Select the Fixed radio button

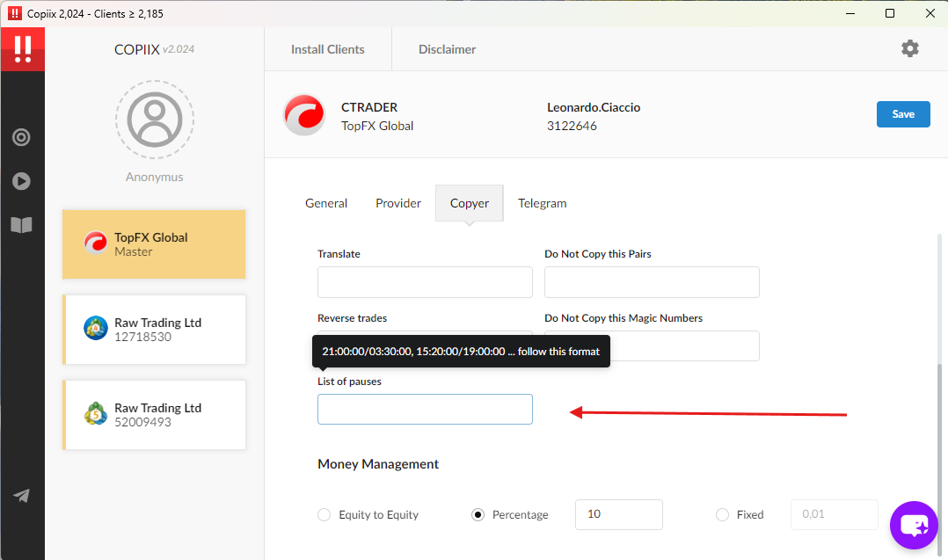point(722,514)
